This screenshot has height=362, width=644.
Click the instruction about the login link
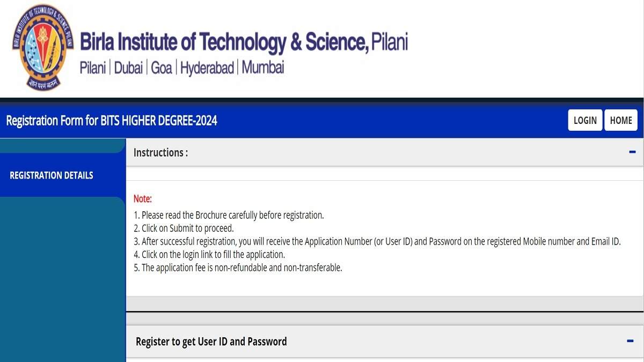pyautogui.click(x=209, y=254)
